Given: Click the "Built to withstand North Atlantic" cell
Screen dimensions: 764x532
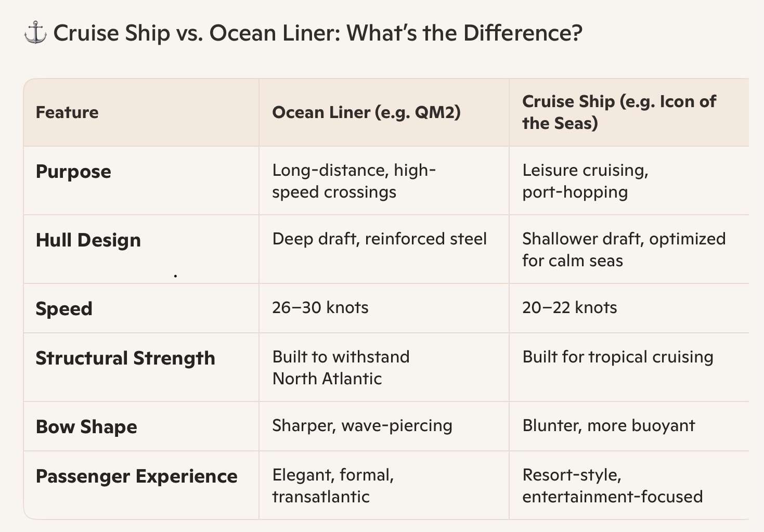Looking at the screenshot, I should click(341, 368).
